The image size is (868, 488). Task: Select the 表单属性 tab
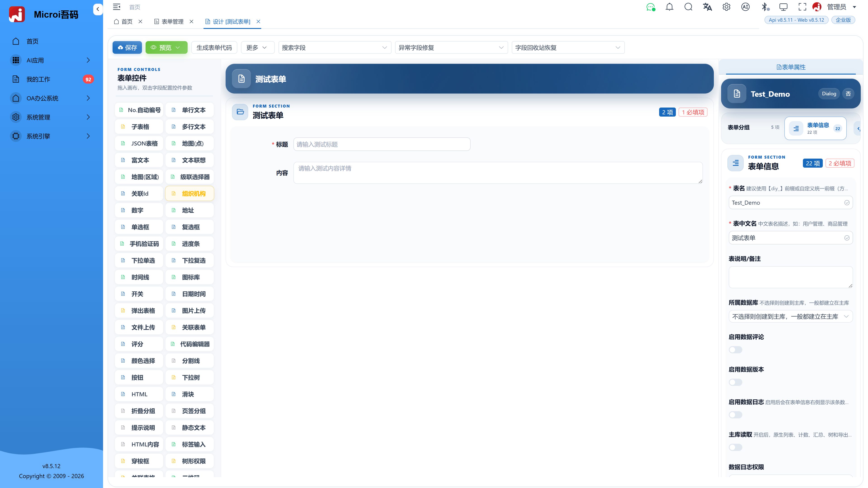(x=790, y=67)
